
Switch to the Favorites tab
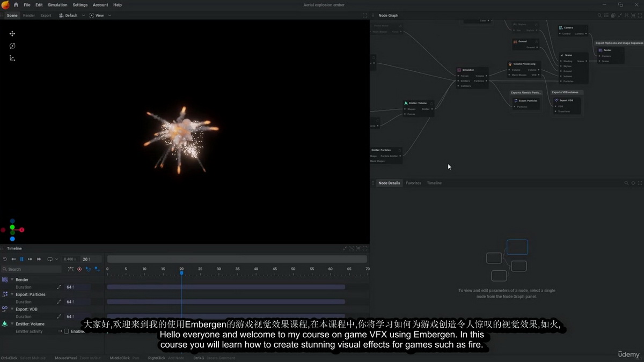coord(413,183)
